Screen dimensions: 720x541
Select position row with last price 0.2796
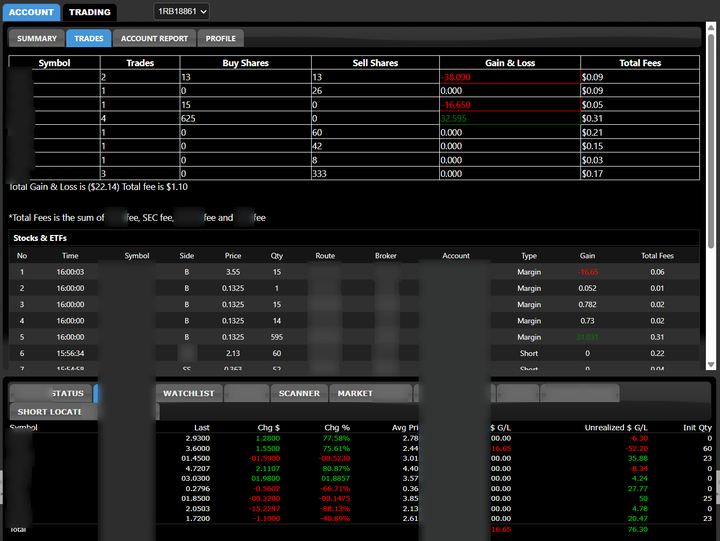pyautogui.click(x=360, y=489)
